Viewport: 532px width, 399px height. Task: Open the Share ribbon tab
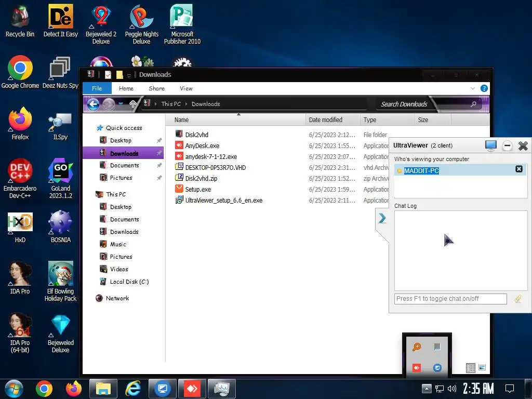[157, 88]
